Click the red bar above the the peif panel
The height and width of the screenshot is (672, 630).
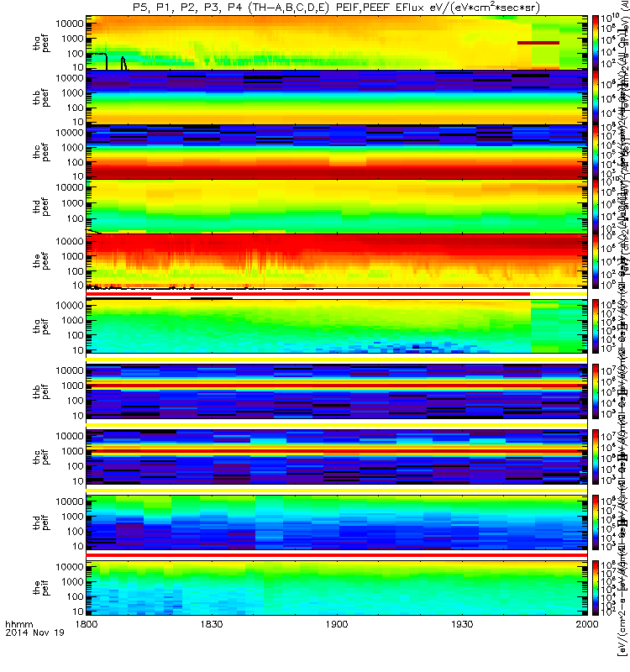pyautogui.click(x=337, y=555)
